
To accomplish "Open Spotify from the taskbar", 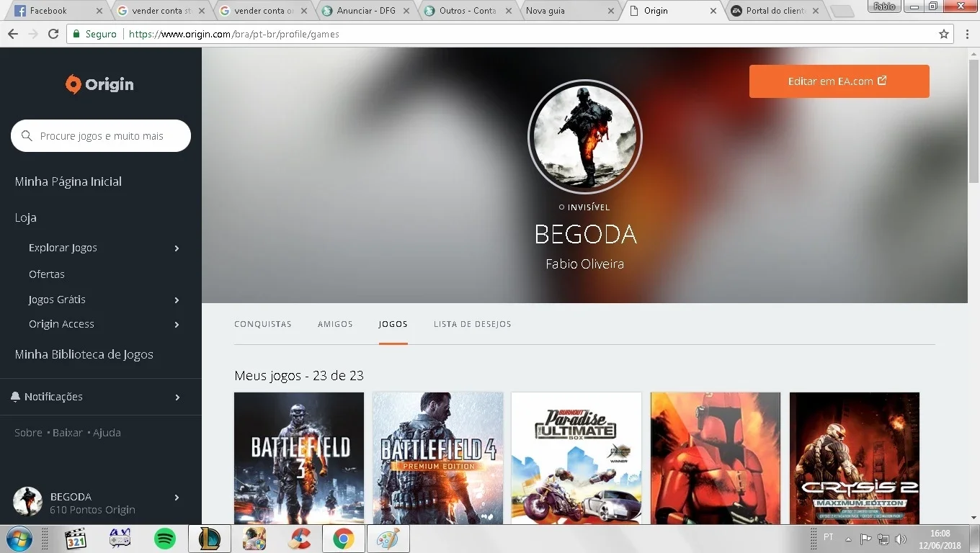I will pos(165,539).
